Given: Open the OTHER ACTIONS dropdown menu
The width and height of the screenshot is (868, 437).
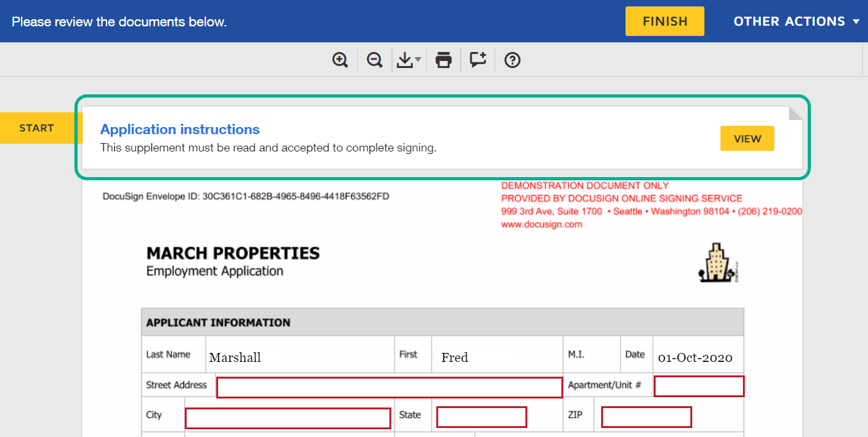Looking at the screenshot, I should click(x=796, y=21).
